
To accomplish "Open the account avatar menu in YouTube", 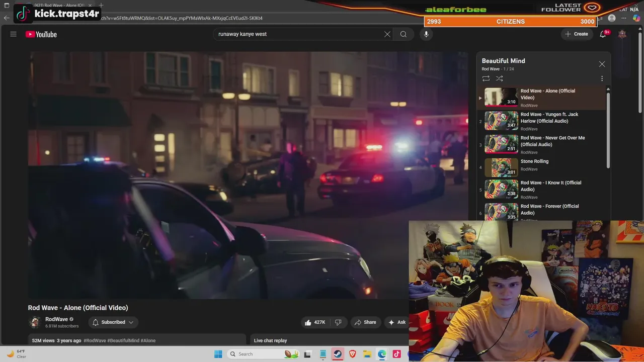I will [x=622, y=34].
